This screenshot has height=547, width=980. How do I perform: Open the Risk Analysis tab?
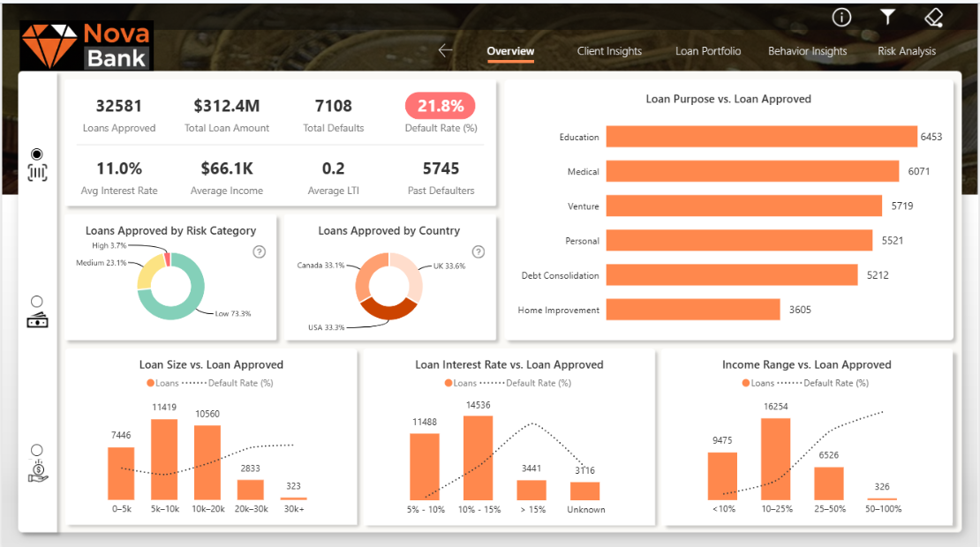[x=907, y=51]
